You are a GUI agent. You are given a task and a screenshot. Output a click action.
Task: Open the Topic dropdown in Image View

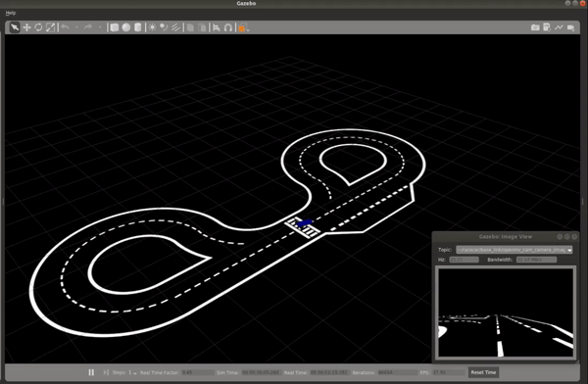coord(514,250)
